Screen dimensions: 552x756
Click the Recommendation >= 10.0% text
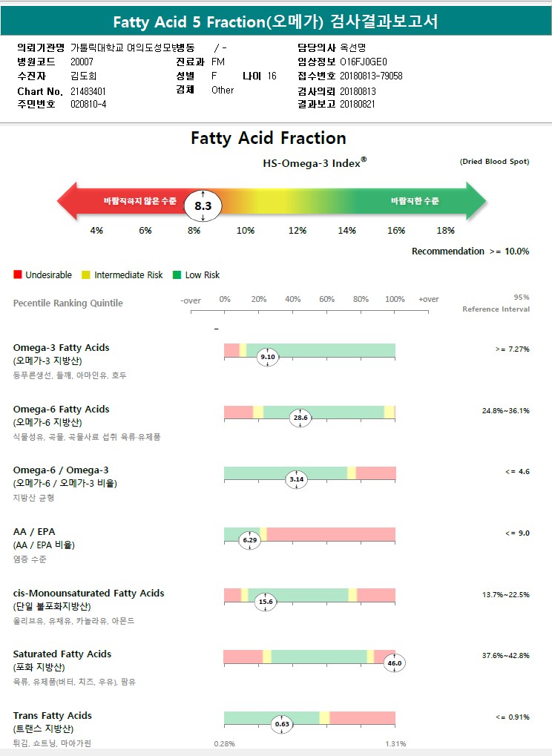tap(470, 252)
